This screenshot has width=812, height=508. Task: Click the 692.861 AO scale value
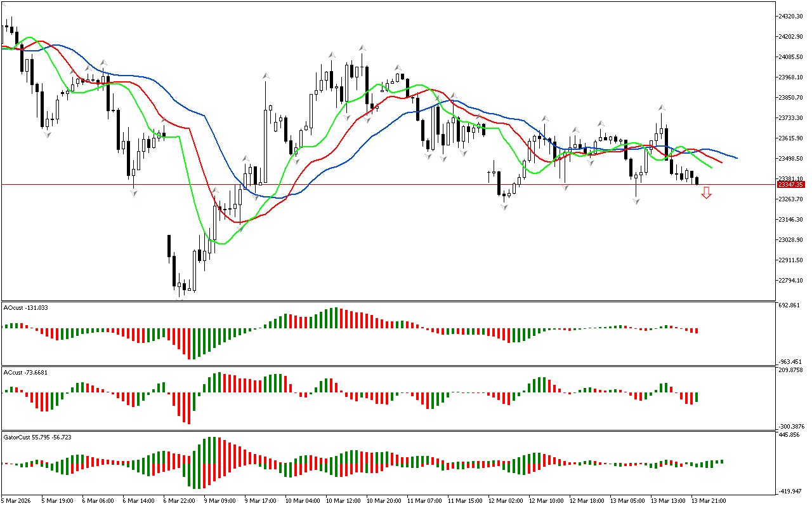790,305
